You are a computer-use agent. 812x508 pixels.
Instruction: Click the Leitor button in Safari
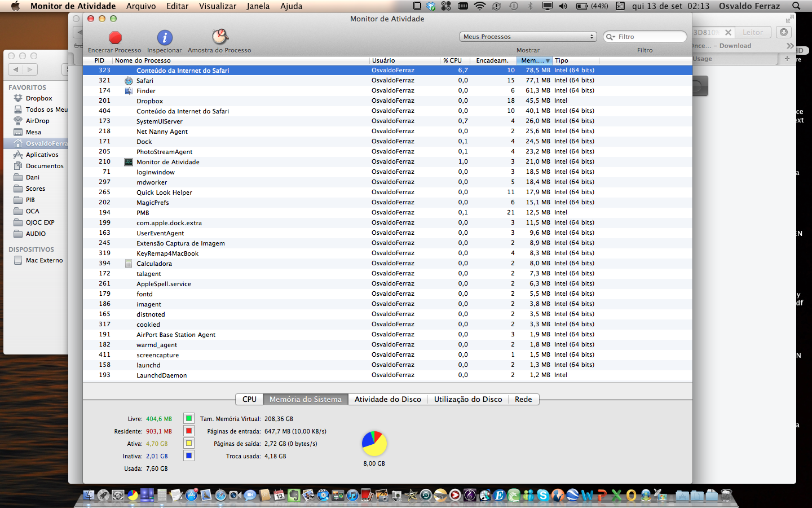point(753,32)
